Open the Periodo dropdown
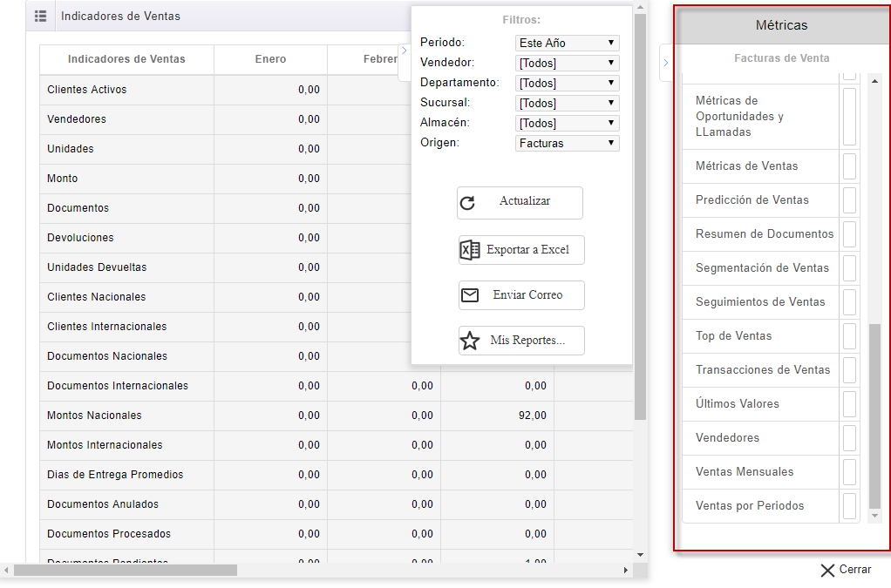The image size is (891, 588). (x=568, y=43)
